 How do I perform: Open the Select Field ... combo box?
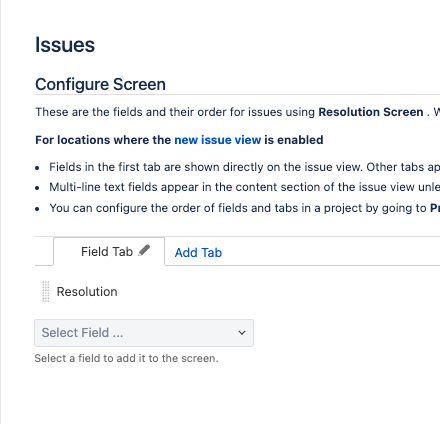pos(144,333)
